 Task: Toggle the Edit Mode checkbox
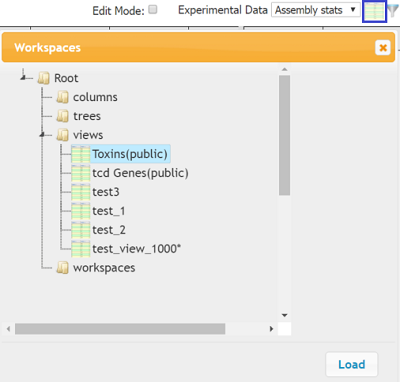pyautogui.click(x=153, y=9)
